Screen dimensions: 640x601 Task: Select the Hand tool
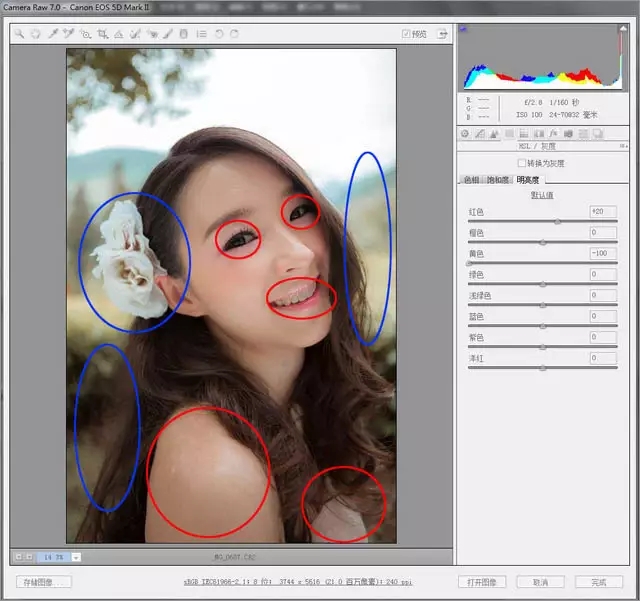36,33
